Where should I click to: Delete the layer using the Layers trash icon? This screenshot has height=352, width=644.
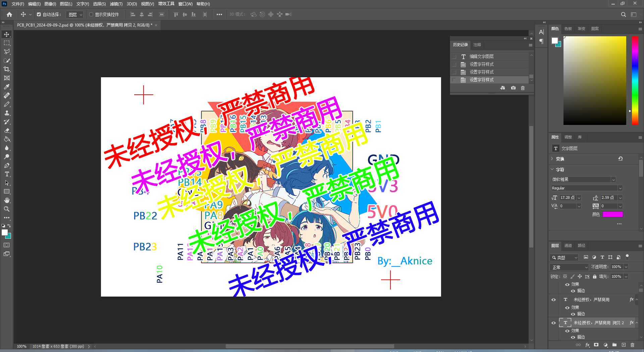pyautogui.click(x=633, y=345)
